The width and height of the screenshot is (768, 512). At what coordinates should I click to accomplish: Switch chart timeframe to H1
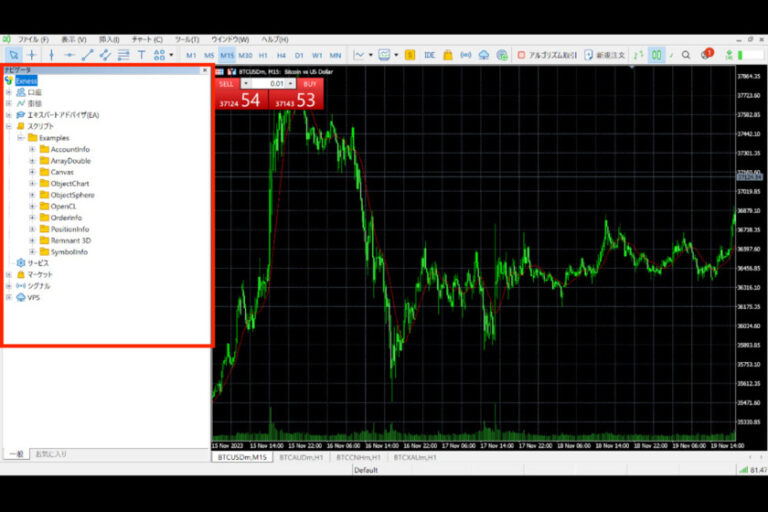(x=263, y=55)
